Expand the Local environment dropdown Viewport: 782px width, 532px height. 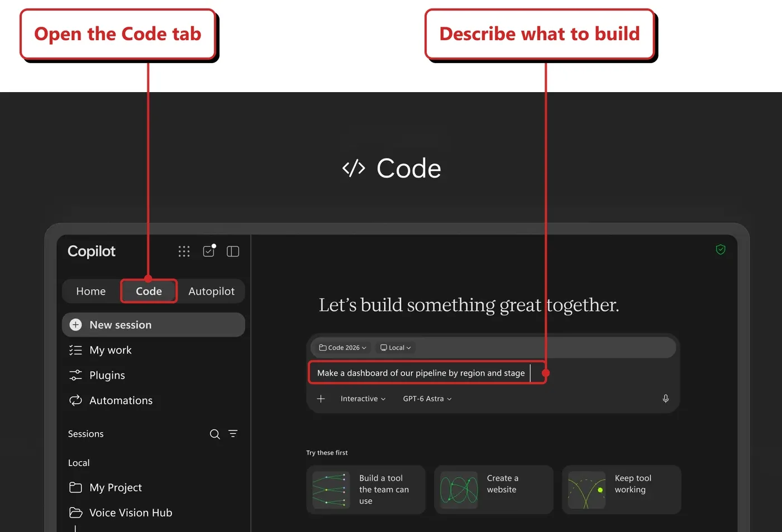click(x=395, y=347)
